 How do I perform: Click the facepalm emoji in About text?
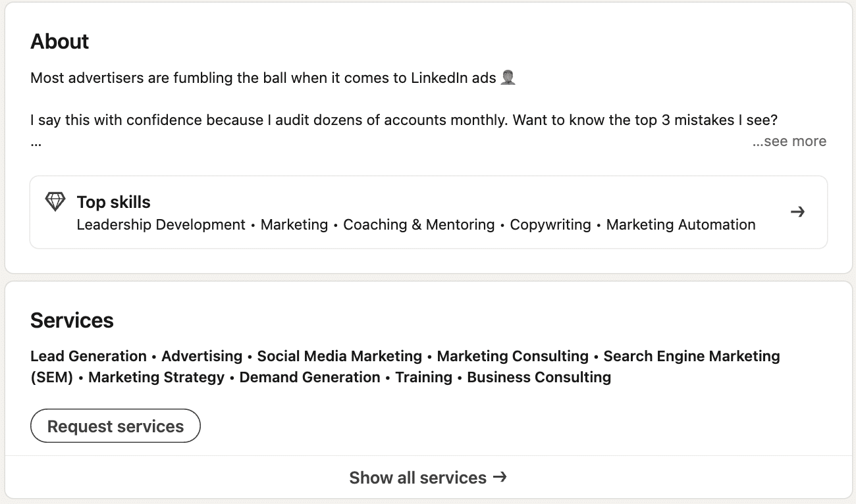point(508,78)
